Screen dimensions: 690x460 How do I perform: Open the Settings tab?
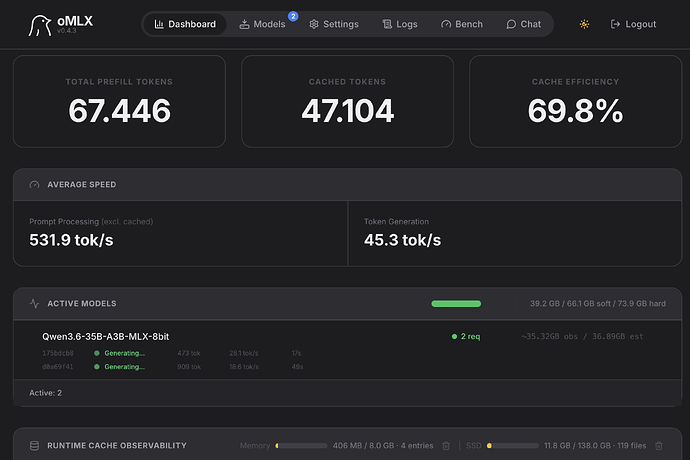[x=334, y=24]
